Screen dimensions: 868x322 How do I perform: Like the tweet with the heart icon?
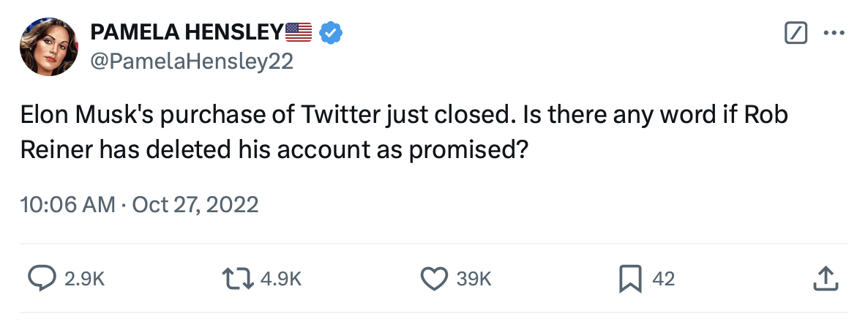coord(434,278)
